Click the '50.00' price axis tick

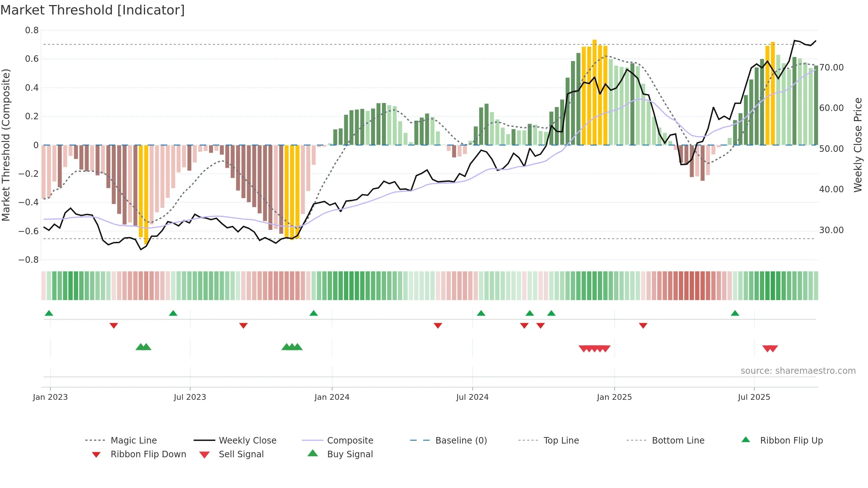(x=831, y=149)
